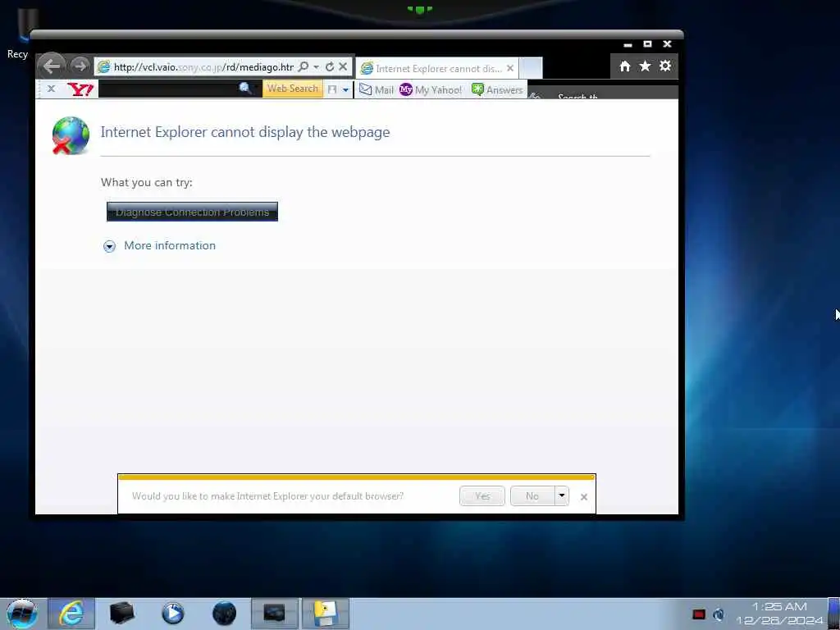Open the dropdown arrow beside No
The width and height of the screenshot is (840, 630).
(561, 495)
